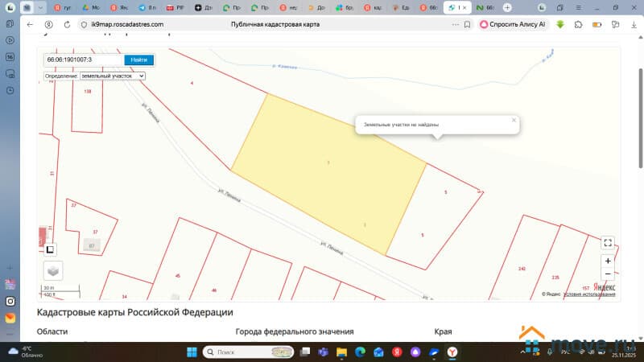
Task: Open the map layers switcher
Action: pos(53,271)
